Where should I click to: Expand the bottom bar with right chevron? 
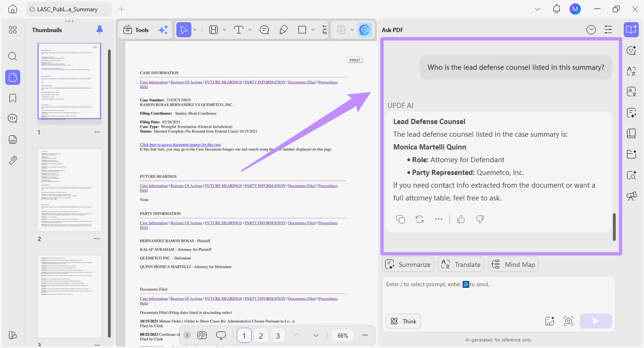pyautogui.click(x=187, y=335)
